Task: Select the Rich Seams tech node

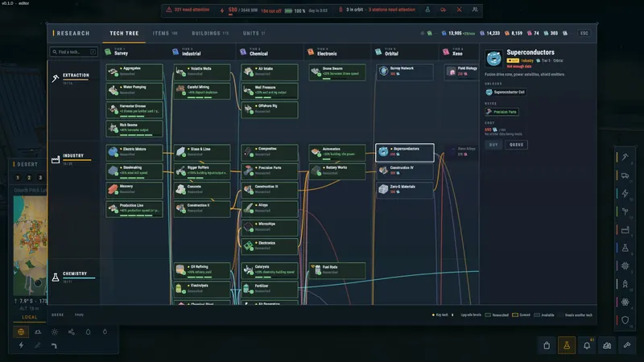Action: point(134,128)
